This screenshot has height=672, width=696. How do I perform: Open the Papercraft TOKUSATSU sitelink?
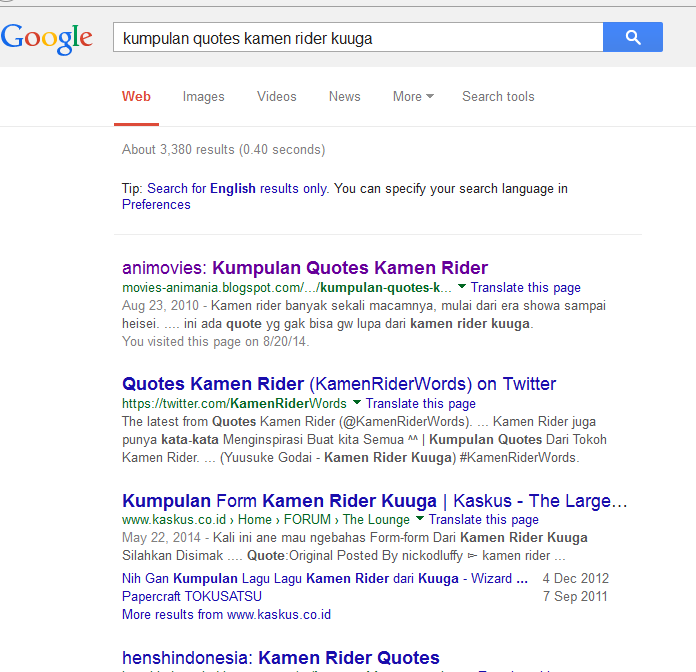[192, 597]
